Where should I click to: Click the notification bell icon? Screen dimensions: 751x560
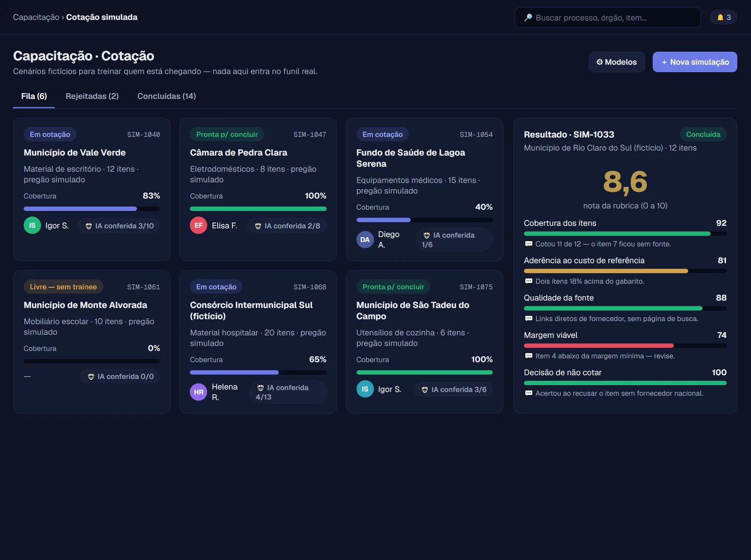720,17
